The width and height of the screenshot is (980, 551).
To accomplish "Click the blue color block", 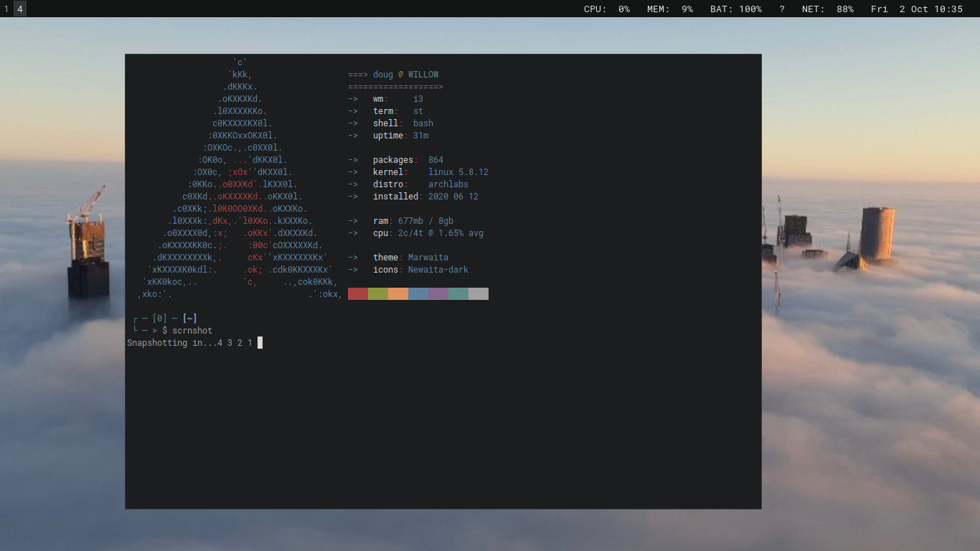I will tap(418, 293).
